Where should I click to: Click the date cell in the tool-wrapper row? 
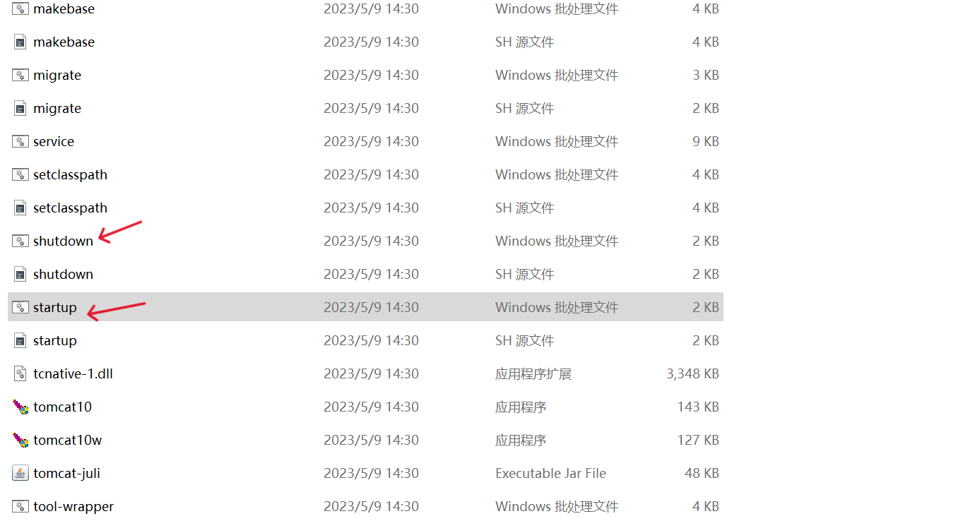coord(371,507)
